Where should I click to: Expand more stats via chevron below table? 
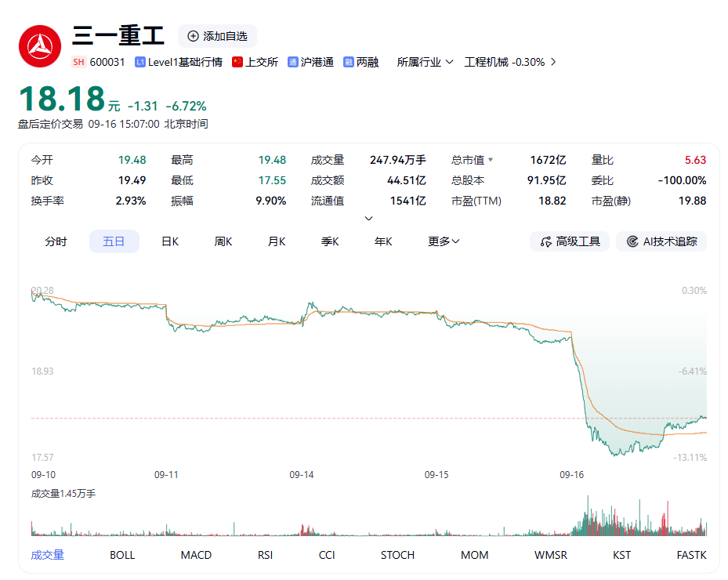pos(368,218)
